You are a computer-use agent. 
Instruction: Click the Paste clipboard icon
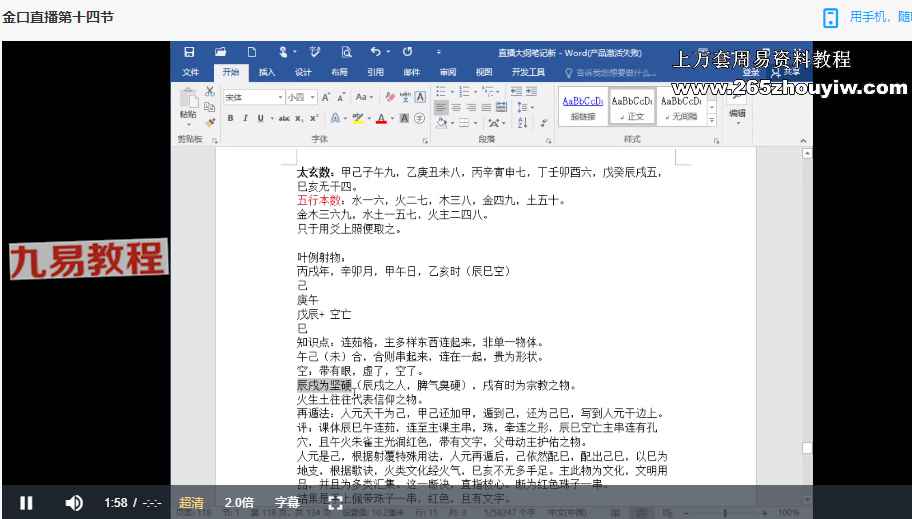pyautogui.click(x=188, y=101)
